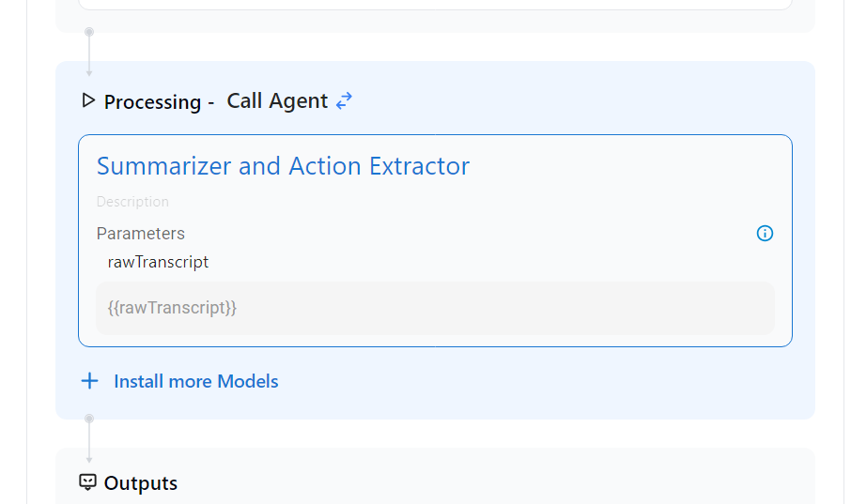
Task: Click the Description placeholder field
Action: pos(132,202)
